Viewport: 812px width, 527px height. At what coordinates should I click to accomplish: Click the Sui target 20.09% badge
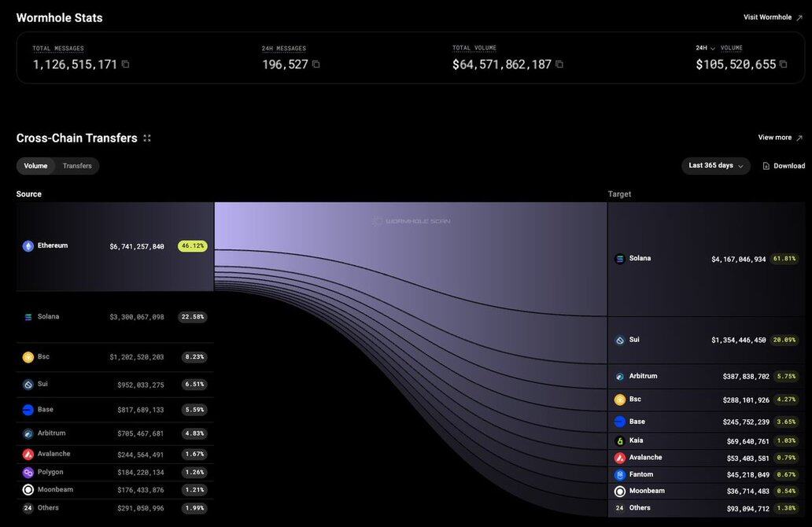(x=784, y=340)
